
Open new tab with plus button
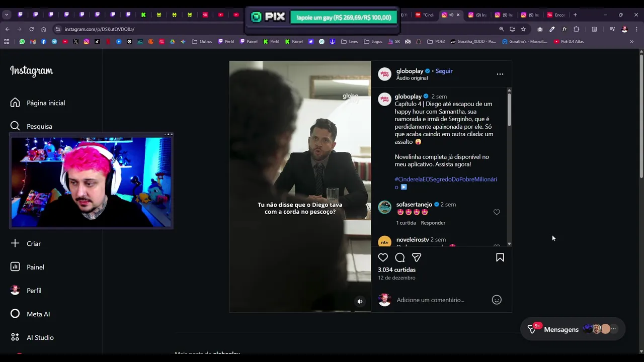[x=575, y=15]
